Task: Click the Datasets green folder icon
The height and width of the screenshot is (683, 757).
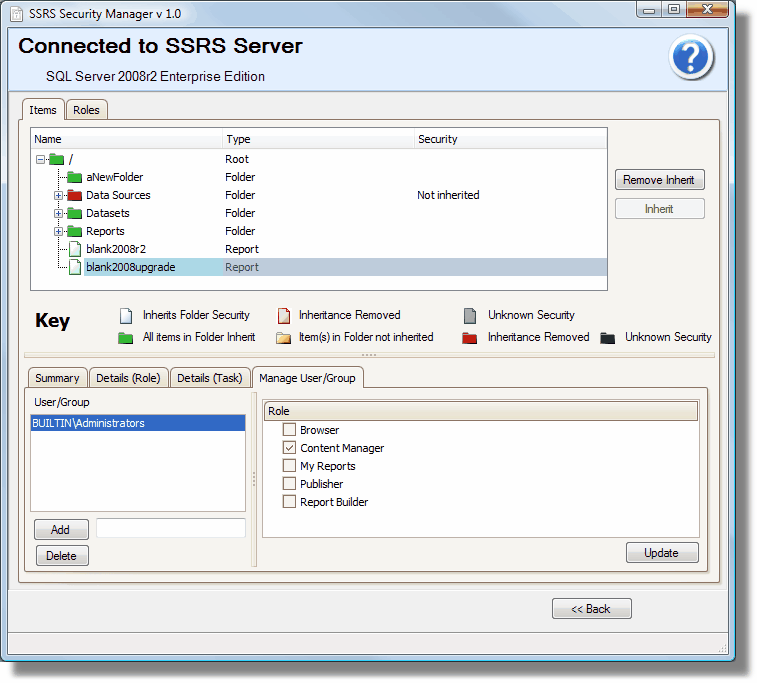Action: [74, 213]
